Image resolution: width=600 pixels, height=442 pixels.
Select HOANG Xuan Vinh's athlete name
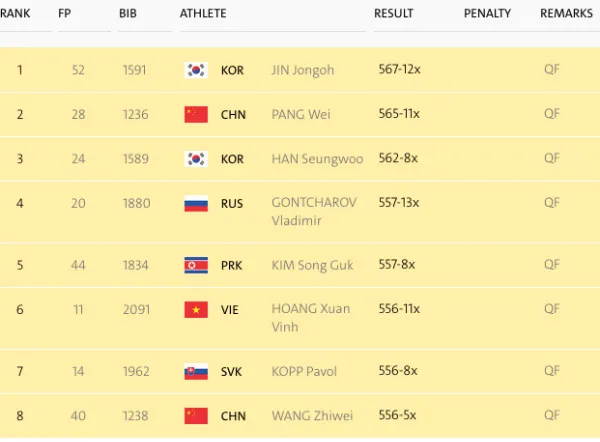(310, 318)
